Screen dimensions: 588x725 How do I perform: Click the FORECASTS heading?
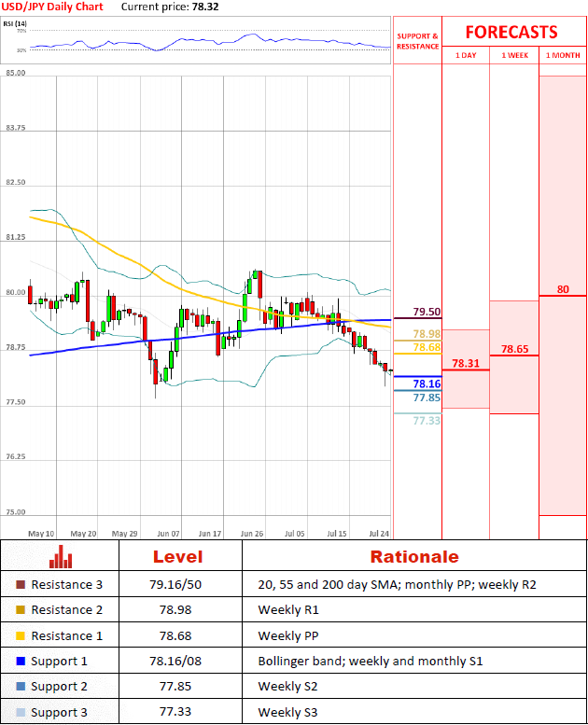(511, 32)
